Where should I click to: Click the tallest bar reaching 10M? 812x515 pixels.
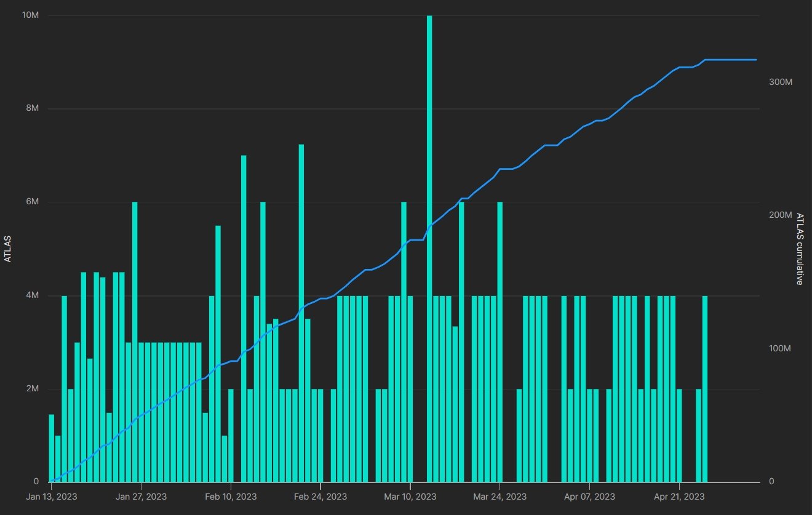pyautogui.click(x=429, y=246)
